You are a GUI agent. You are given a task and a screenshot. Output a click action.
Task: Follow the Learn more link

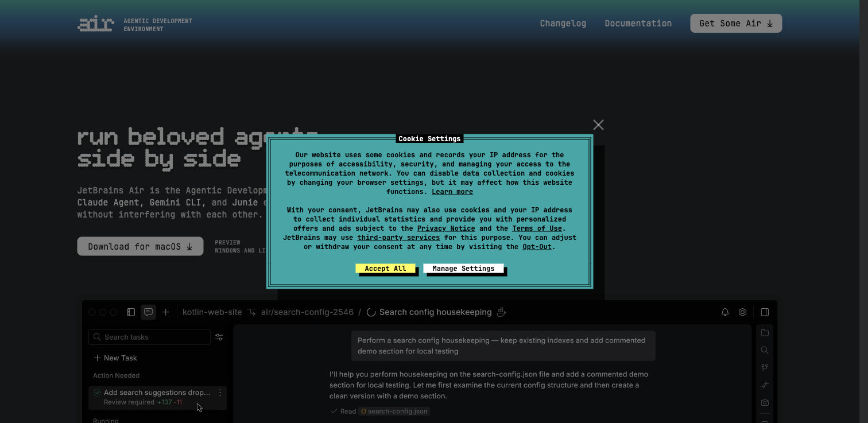[452, 192]
